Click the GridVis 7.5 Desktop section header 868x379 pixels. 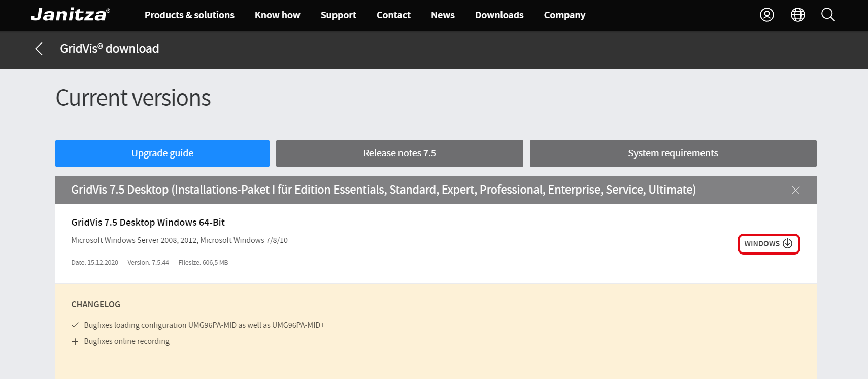[x=436, y=190]
